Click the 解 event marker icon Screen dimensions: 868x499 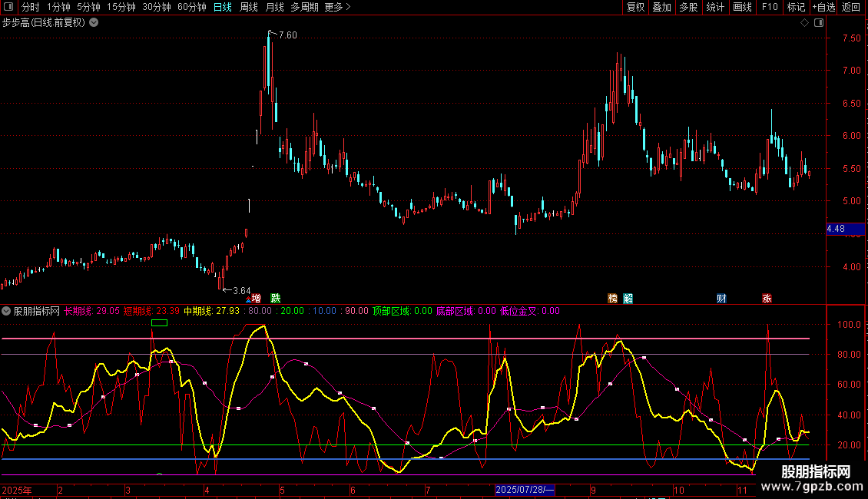pyautogui.click(x=628, y=298)
